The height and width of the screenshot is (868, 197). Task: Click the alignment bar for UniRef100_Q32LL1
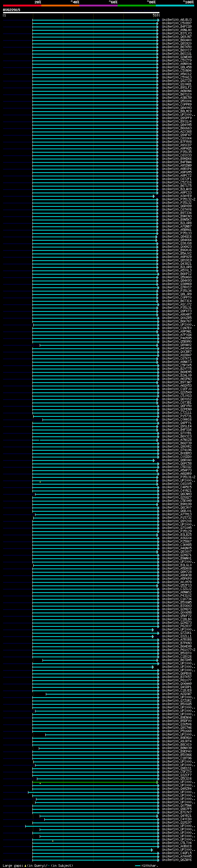(x=93, y=636)
